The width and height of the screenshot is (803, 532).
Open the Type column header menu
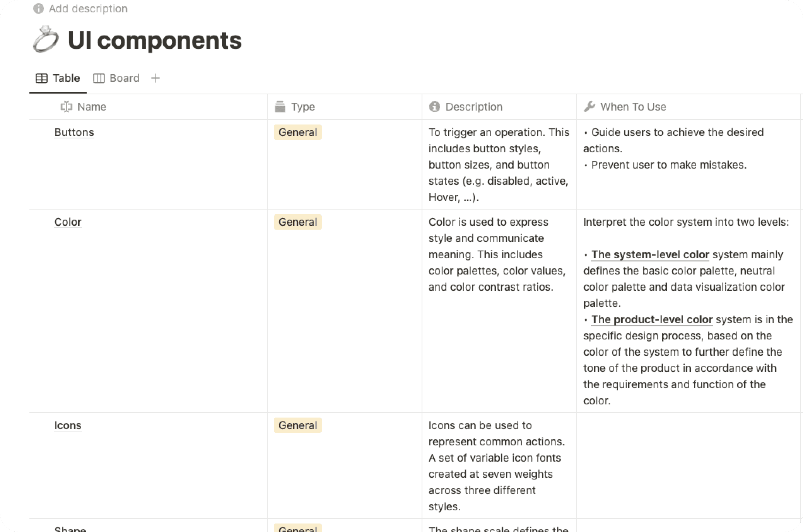click(x=344, y=107)
